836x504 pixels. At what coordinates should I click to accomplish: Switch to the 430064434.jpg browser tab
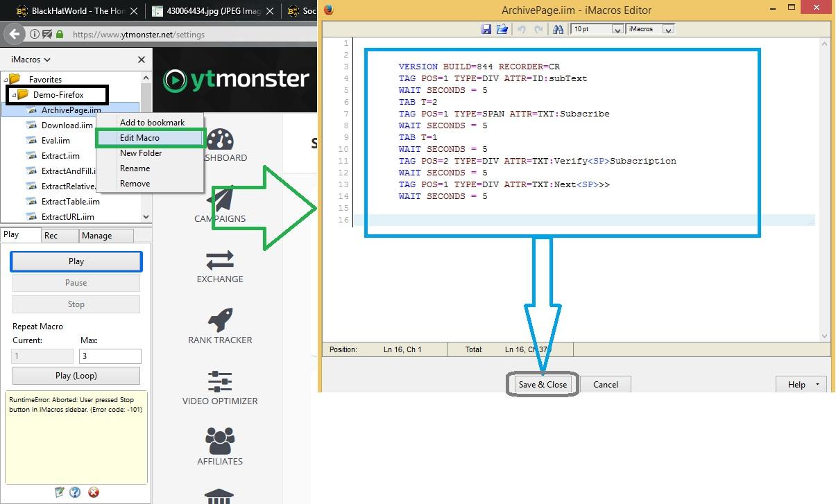pos(212,11)
